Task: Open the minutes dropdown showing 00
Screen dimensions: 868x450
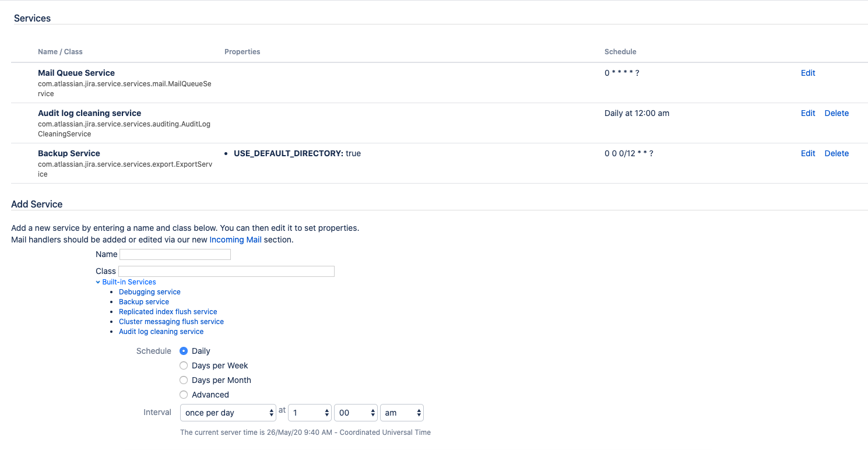Action: (x=356, y=413)
